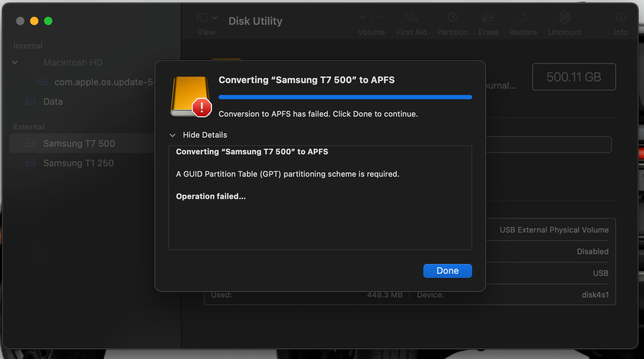Click the Samsung T7 500 drive icon
This screenshot has height=359, width=644.
pyautogui.click(x=31, y=144)
